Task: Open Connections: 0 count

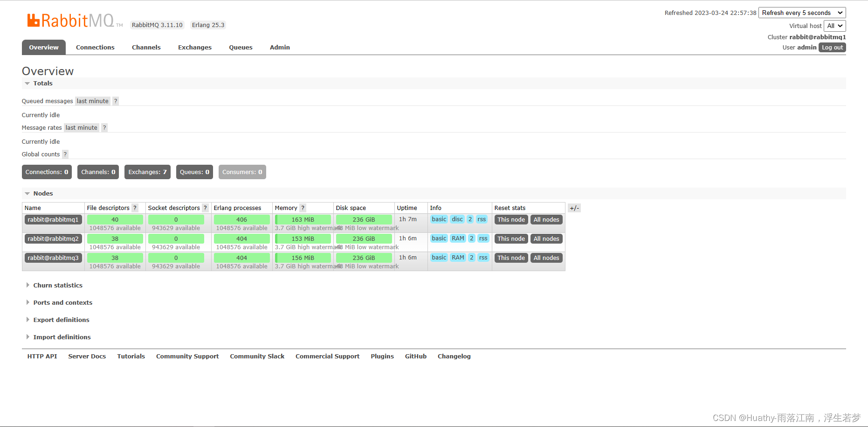Action: coord(47,172)
